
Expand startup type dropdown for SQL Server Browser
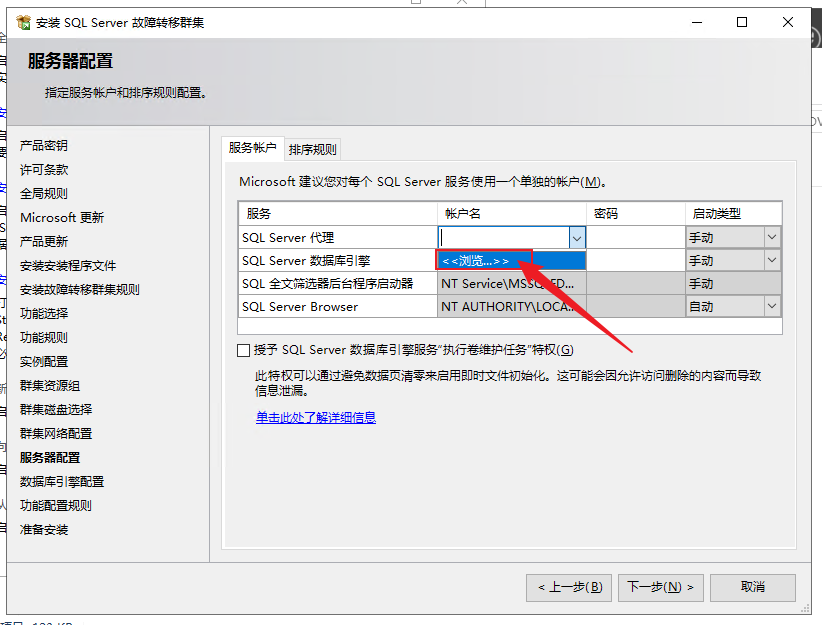tap(772, 306)
